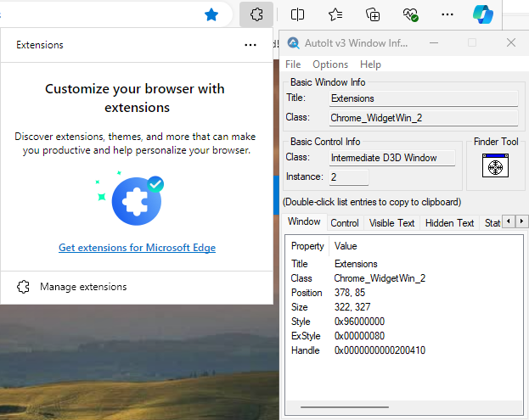The image size is (529, 420).
Task: Open Collections icon in Edge toolbar
Action: coord(373,14)
